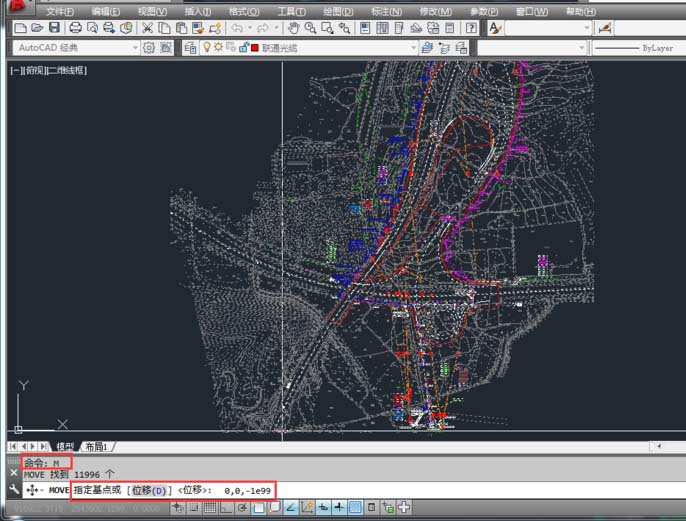Click the Save file icon
The image size is (686, 521).
click(54, 28)
